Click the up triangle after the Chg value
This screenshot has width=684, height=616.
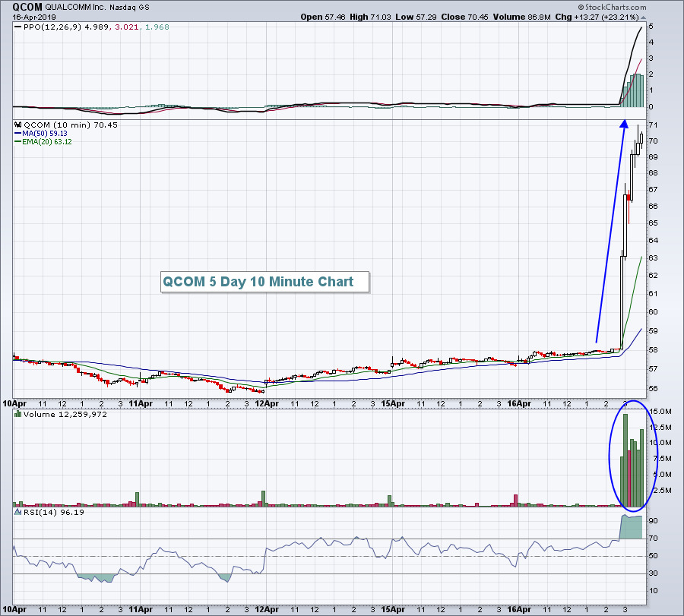(x=644, y=17)
